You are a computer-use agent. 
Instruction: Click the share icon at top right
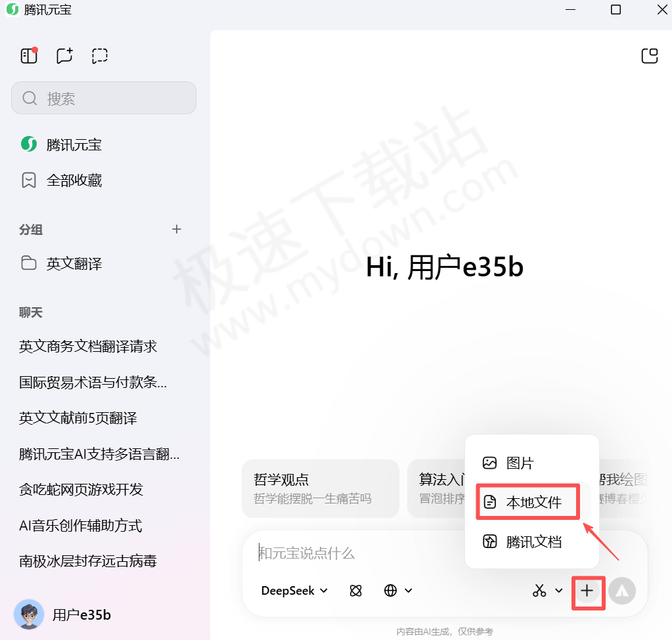click(x=649, y=56)
